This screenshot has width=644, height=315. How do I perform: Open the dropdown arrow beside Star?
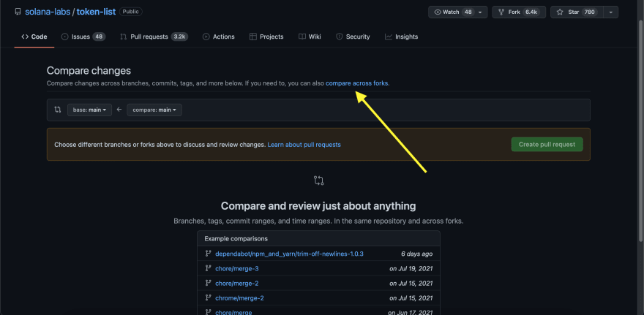coord(611,12)
